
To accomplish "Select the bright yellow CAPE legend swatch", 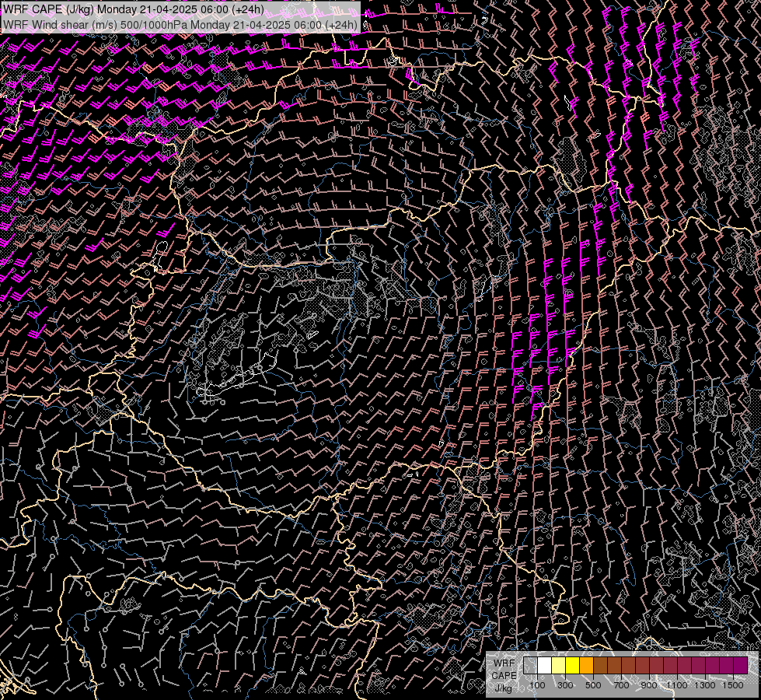I will click(572, 665).
